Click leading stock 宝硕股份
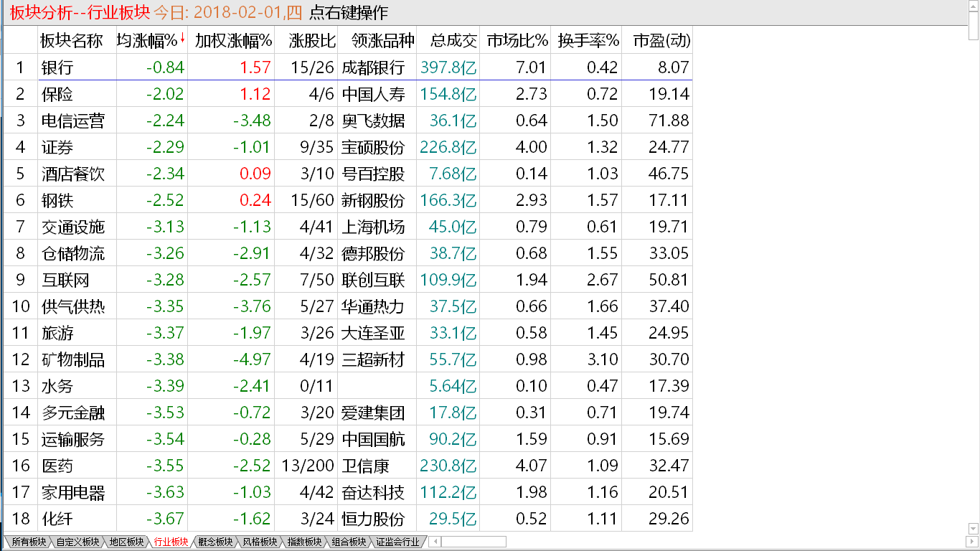The width and height of the screenshot is (980, 551). click(x=373, y=147)
